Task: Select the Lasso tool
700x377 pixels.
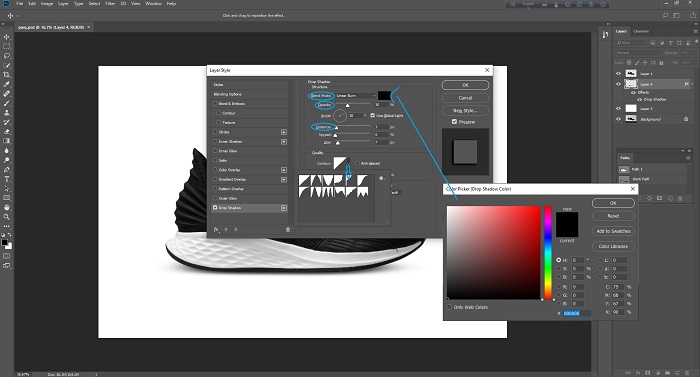Action: click(7, 56)
